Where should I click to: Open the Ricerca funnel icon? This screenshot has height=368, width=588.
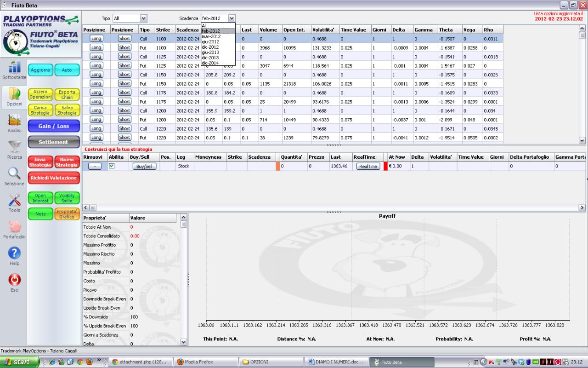(x=14, y=147)
